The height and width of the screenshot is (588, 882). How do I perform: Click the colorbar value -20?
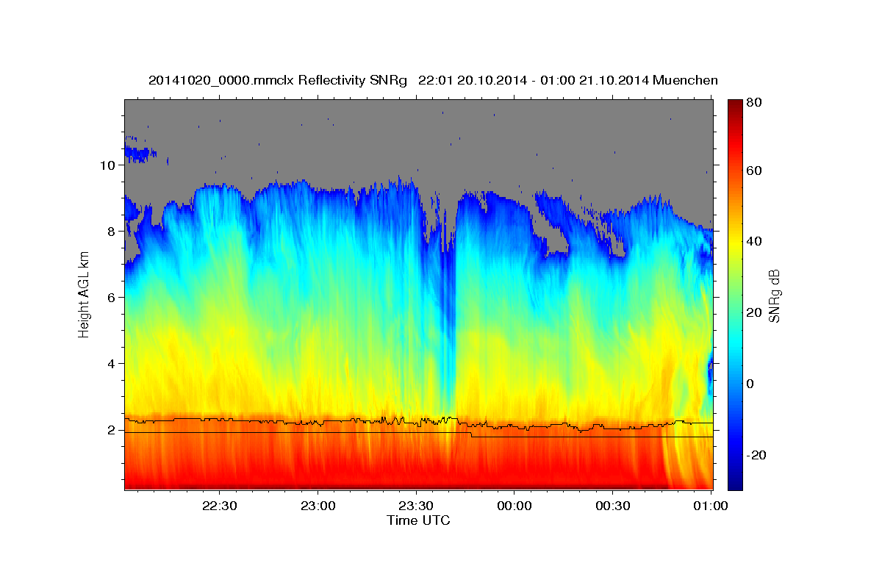pyautogui.click(x=758, y=455)
